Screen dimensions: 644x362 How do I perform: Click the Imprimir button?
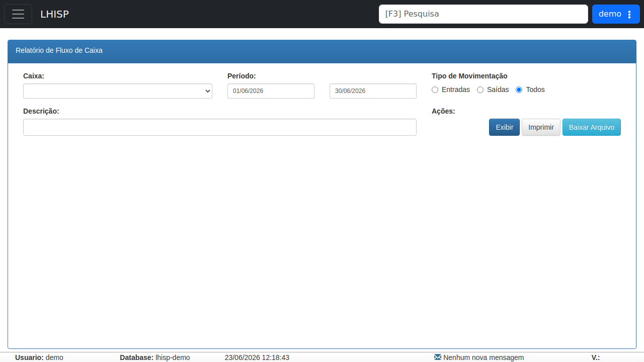pyautogui.click(x=541, y=127)
